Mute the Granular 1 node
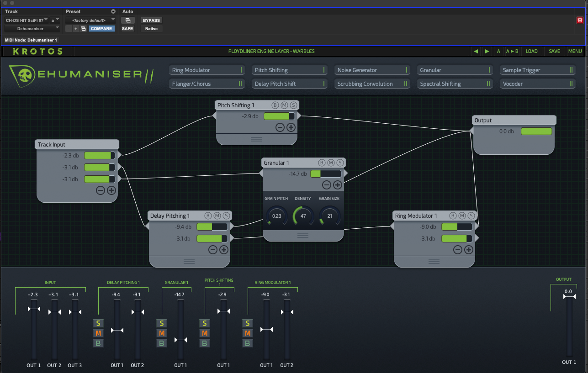This screenshot has width=588, height=373. (331, 163)
